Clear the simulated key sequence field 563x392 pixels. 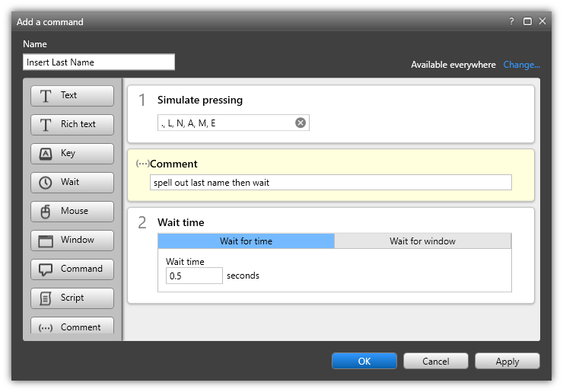tap(301, 123)
